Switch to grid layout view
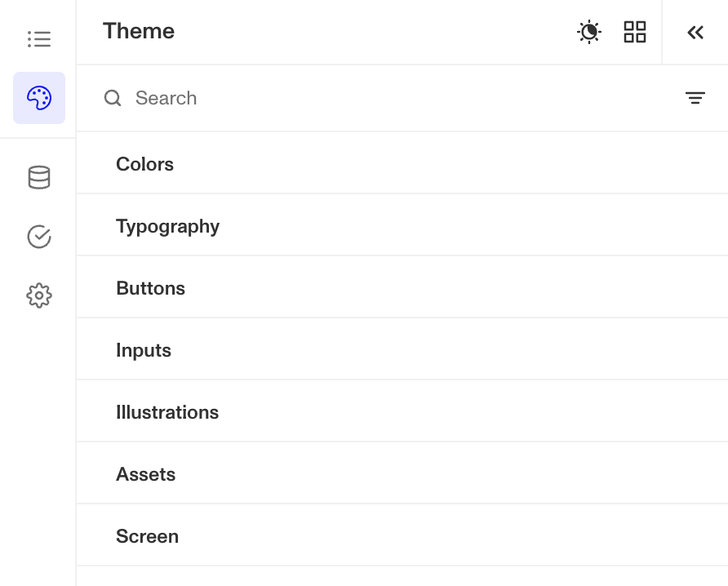The width and height of the screenshot is (728, 586). click(634, 32)
